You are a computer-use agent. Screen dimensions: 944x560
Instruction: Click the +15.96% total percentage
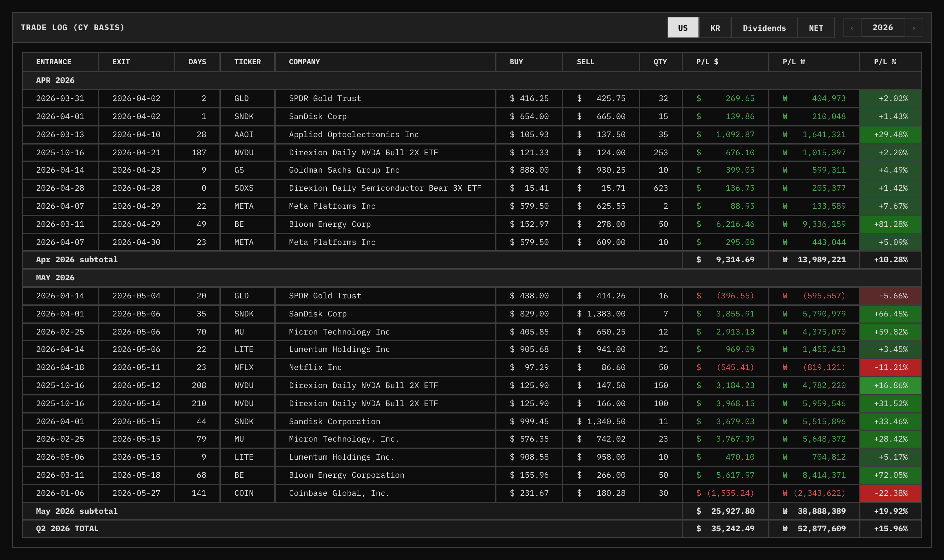(x=891, y=529)
